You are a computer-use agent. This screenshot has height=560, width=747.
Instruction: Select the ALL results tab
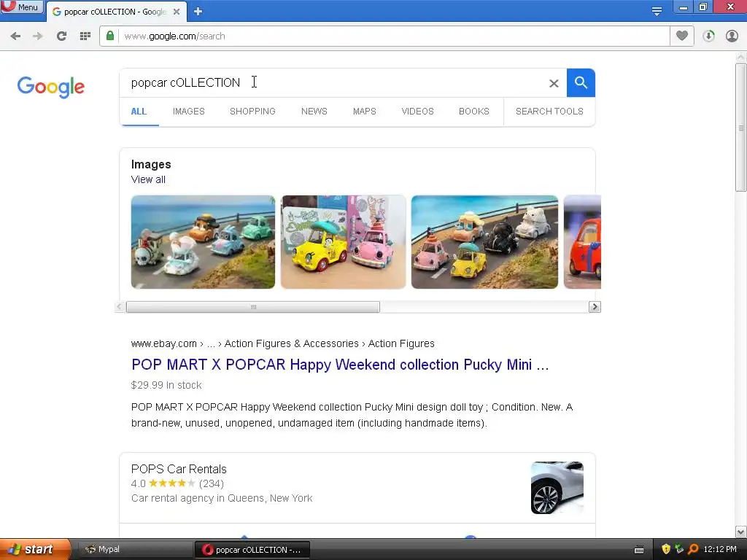[139, 112]
